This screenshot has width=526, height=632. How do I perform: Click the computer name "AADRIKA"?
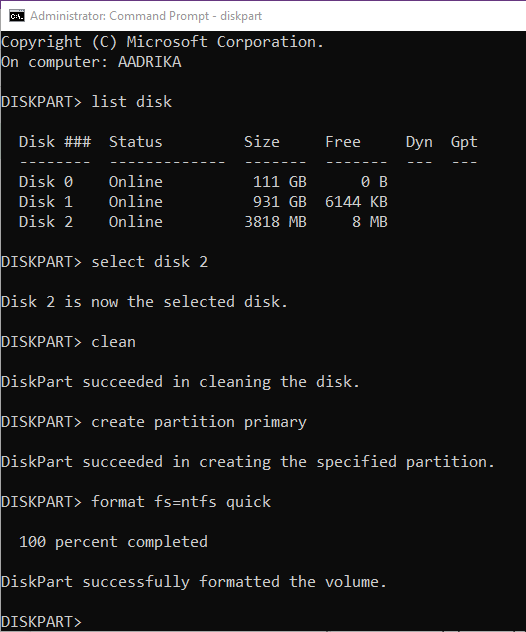point(150,62)
